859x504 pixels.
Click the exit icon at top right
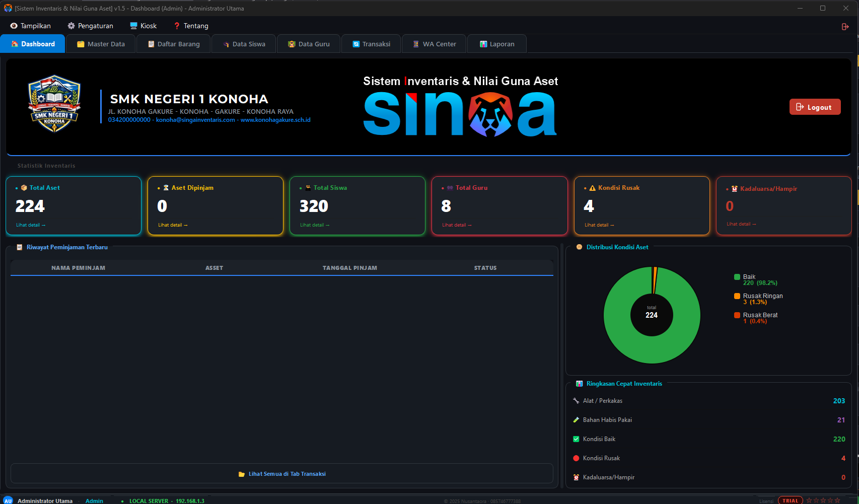point(845,27)
